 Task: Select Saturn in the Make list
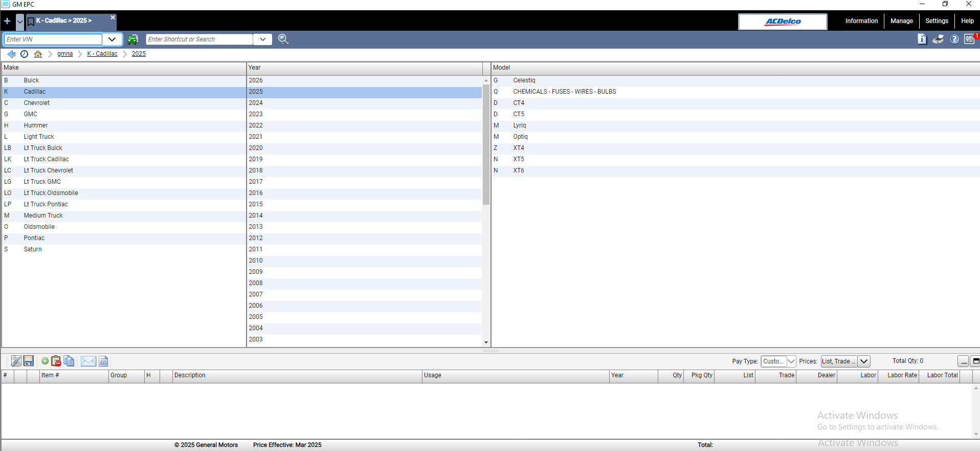click(x=124, y=249)
